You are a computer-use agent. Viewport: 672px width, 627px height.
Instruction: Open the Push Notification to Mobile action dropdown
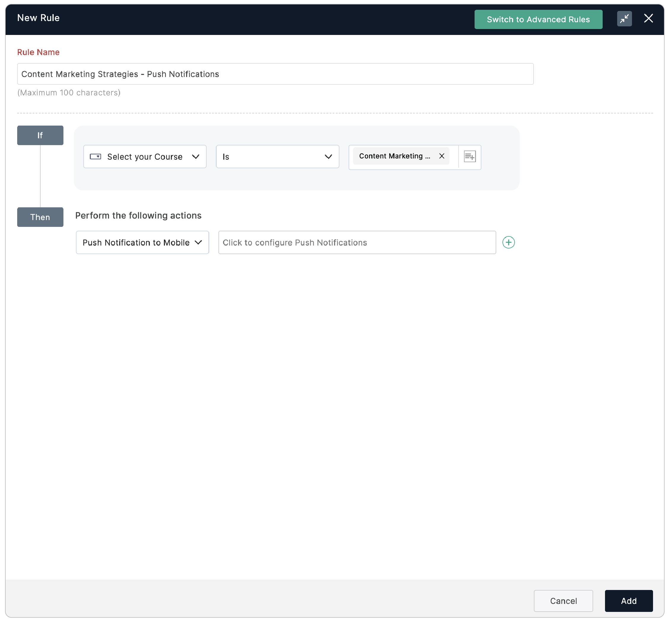tap(142, 242)
